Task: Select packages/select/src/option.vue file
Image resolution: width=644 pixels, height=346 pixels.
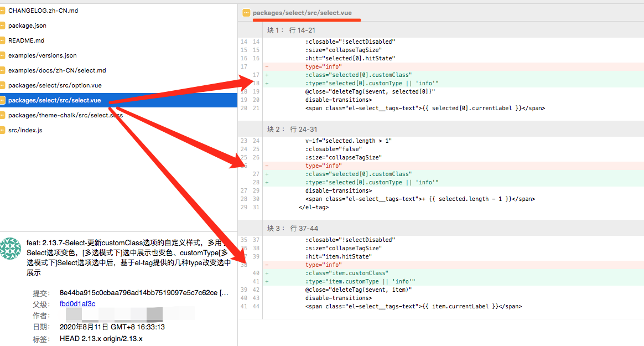Action: tap(55, 85)
